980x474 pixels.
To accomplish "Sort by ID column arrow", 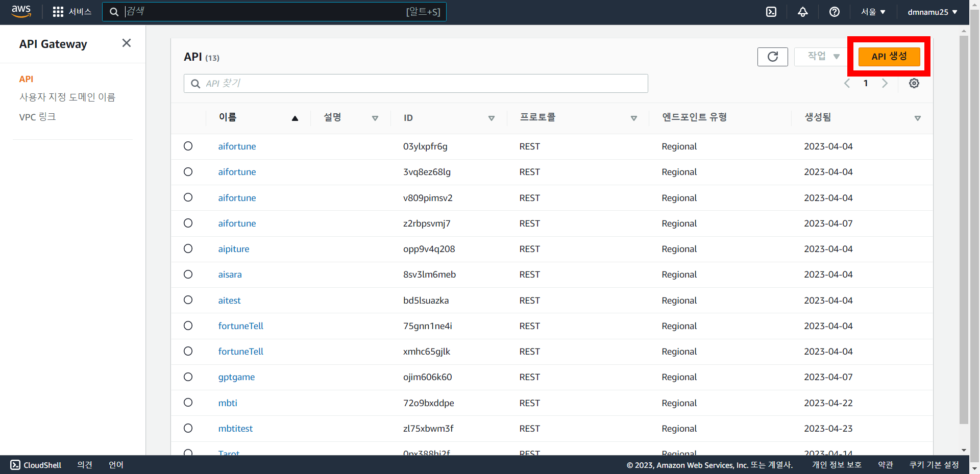I will [x=492, y=118].
